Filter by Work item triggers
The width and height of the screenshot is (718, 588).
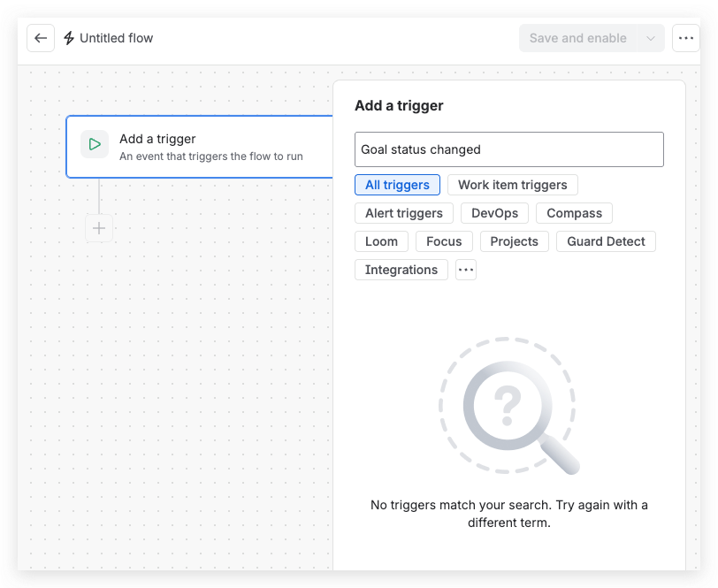pos(512,185)
